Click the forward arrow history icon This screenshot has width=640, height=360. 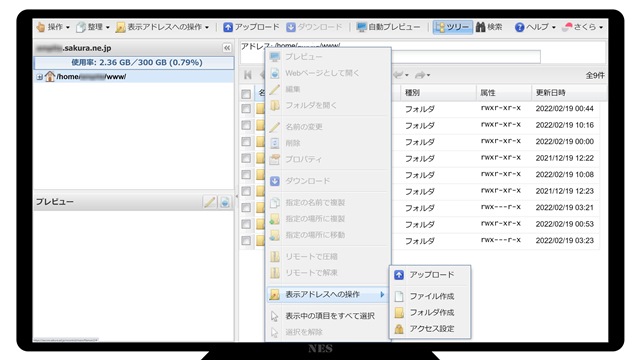point(420,75)
